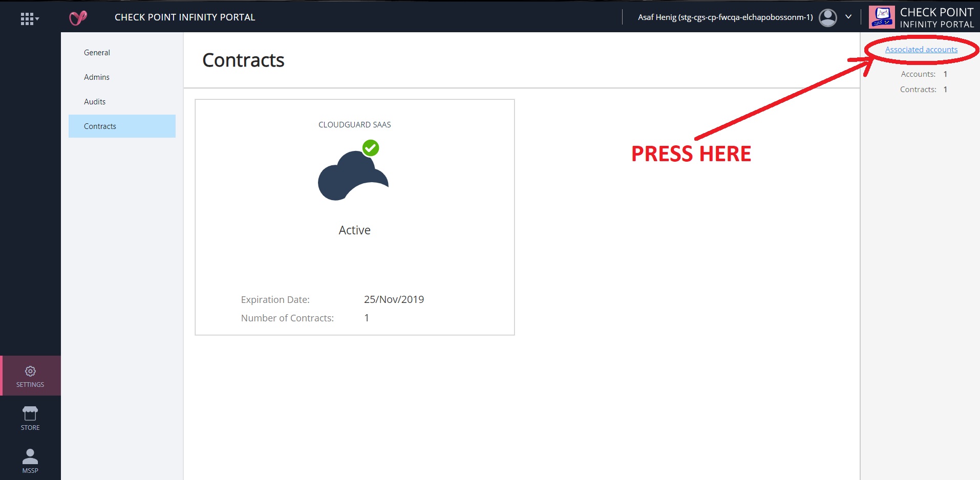Open the Associated accounts link
This screenshot has width=980, height=480.
921,50
